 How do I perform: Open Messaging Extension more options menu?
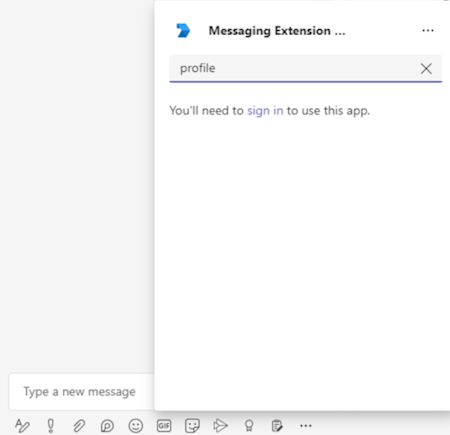click(428, 31)
